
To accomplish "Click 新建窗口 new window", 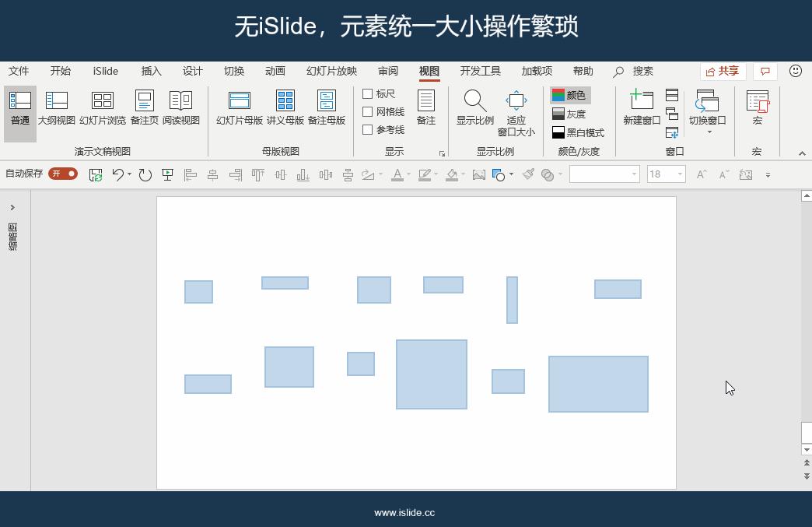I will point(642,109).
